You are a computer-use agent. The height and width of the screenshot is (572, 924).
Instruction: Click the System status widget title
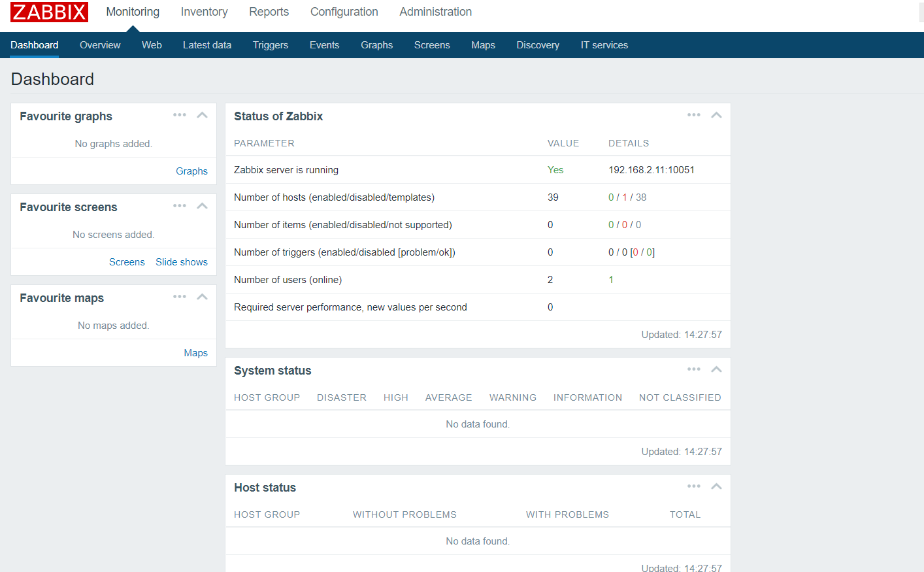pyautogui.click(x=272, y=371)
